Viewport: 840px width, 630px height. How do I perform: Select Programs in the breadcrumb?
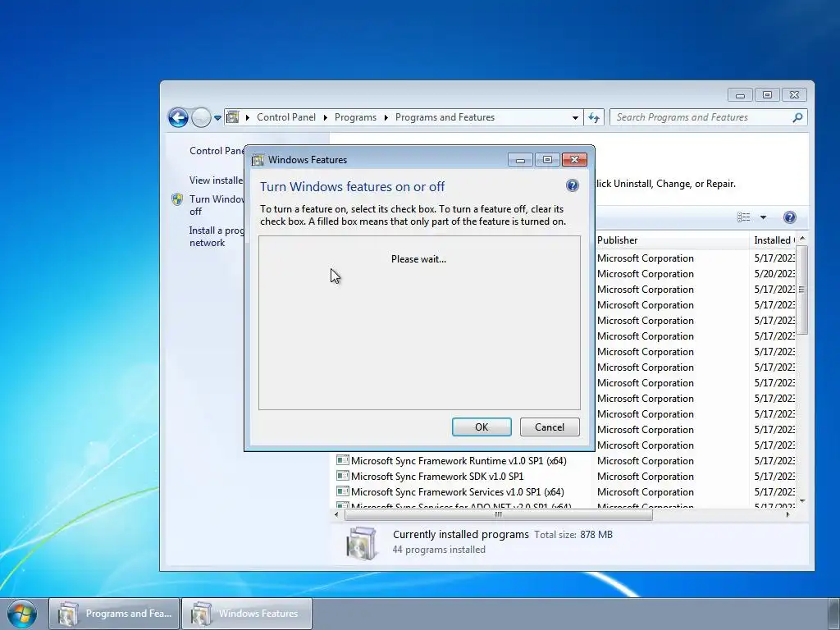[x=355, y=116]
